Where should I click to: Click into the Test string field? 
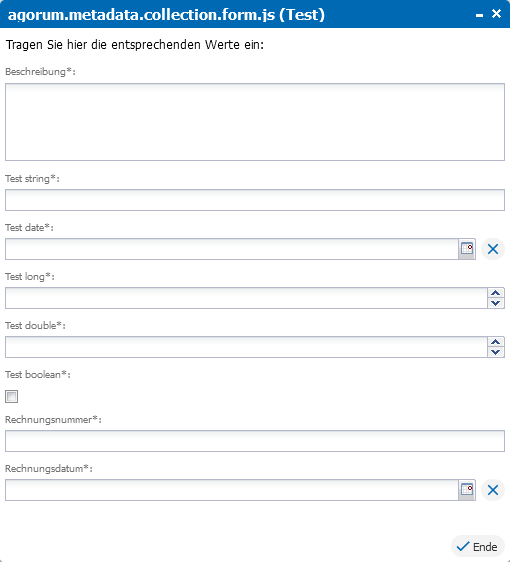tap(255, 200)
